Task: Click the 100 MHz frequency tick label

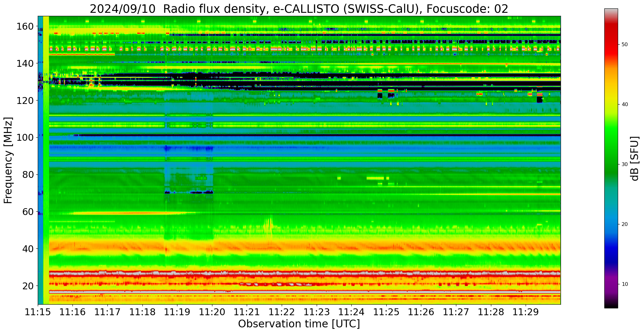Action: click(25, 137)
